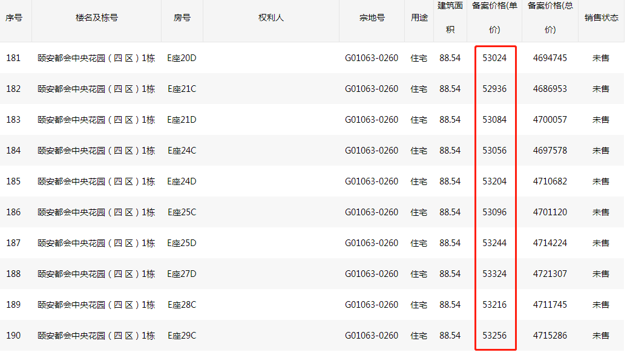Viewport: 630px width, 364px height.
Task: Select the 备案价格(单价) column header
Action: (494, 18)
